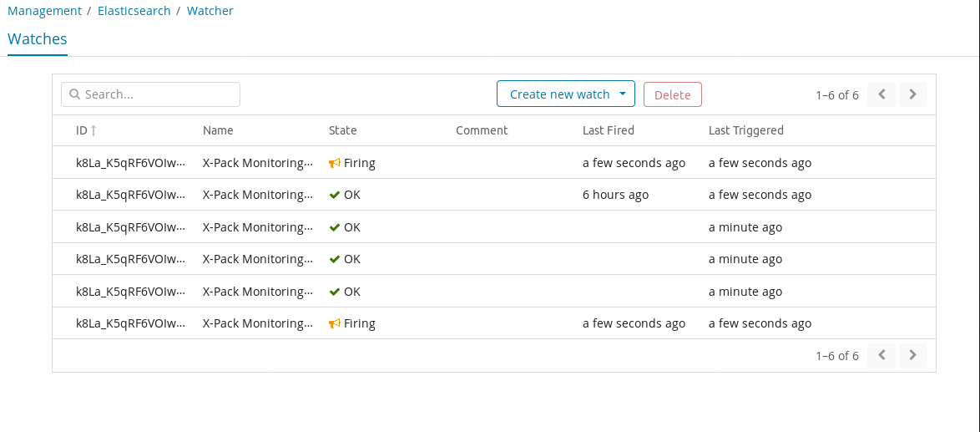Click the ID column sort arrow
980x432 pixels.
pyautogui.click(x=93, y=130)
